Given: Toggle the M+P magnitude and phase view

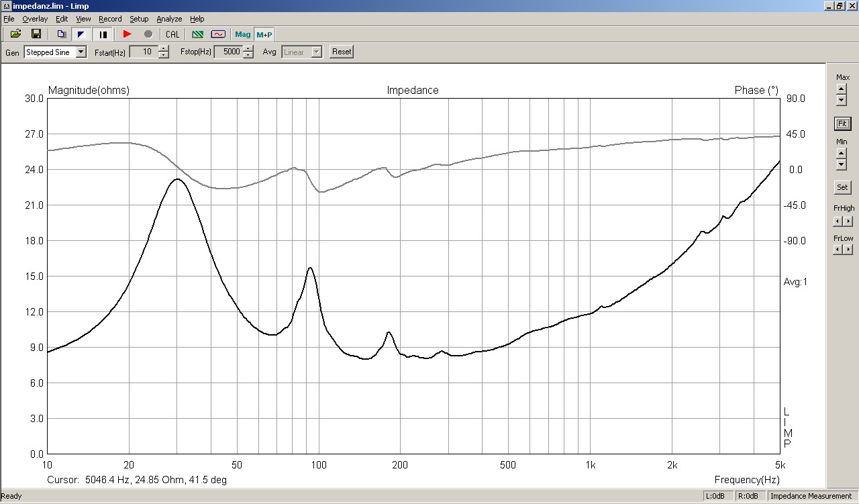Looking at the screenshot, I should 264,34.
